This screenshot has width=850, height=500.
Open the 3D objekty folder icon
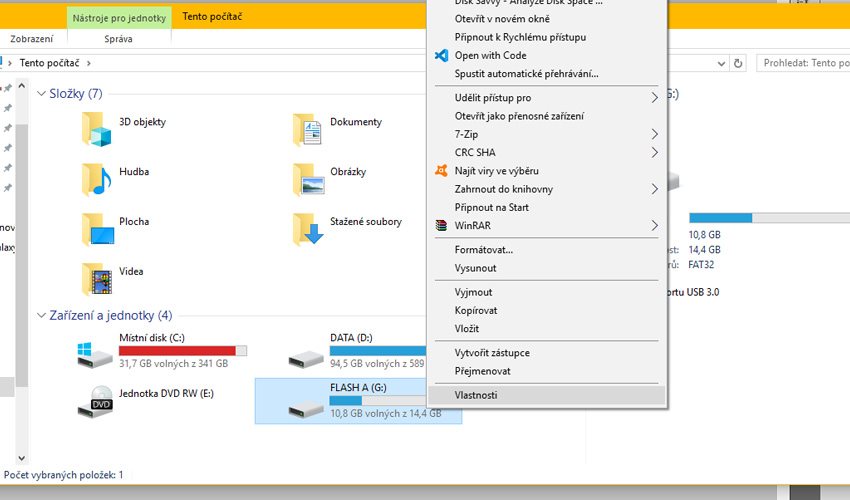(x=97, y=129)
